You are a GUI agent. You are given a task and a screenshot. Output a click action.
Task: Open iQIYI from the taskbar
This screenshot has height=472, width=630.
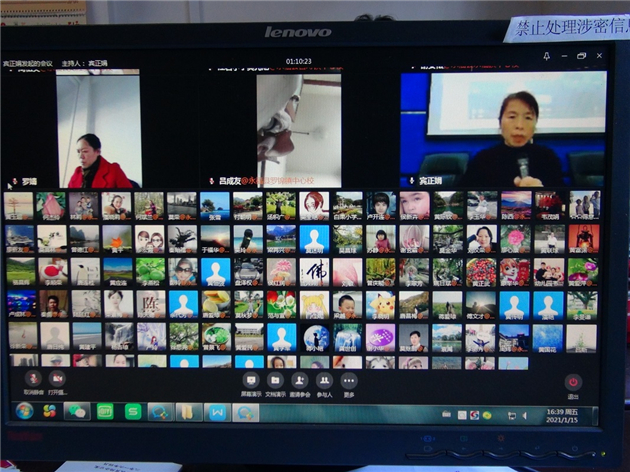pyautogui.click(x=105, y=412)
